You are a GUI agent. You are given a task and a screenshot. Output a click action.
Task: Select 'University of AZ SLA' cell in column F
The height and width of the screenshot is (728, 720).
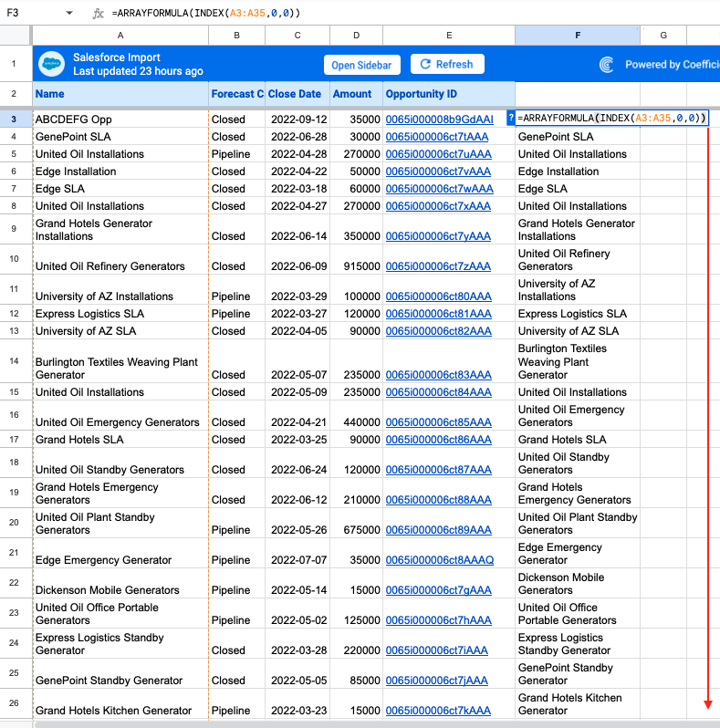point(578,331)
